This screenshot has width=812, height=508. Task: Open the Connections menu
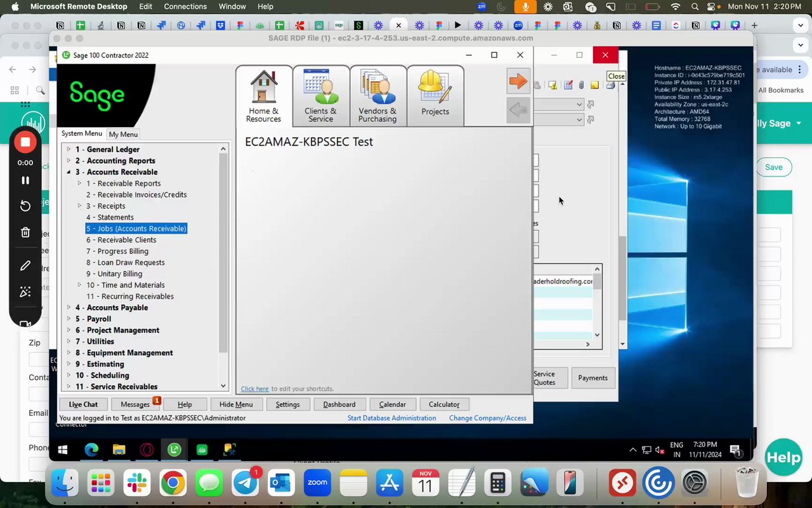(x=185, y=6)
